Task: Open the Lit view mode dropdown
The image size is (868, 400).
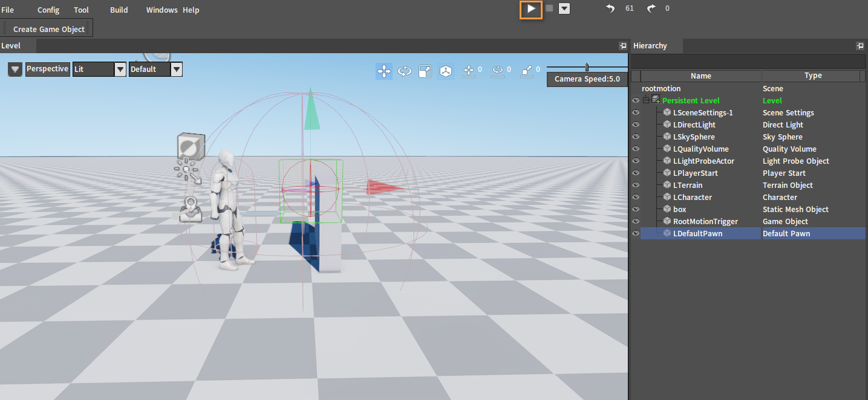Action: coord(99,69)
